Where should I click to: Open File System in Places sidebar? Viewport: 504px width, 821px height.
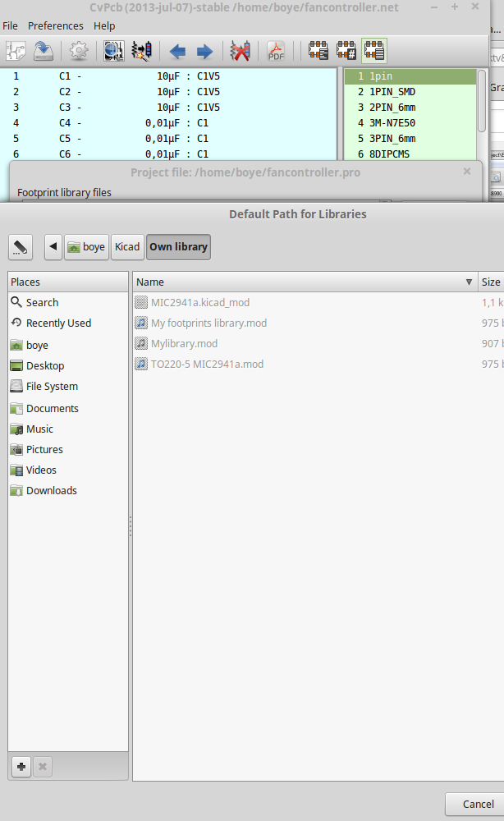(68, 387)
